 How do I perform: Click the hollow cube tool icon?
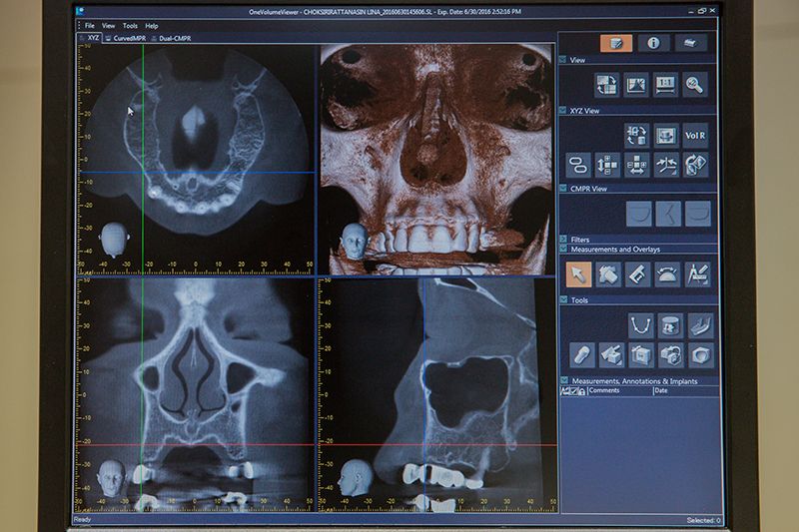(x=701, y=355)
